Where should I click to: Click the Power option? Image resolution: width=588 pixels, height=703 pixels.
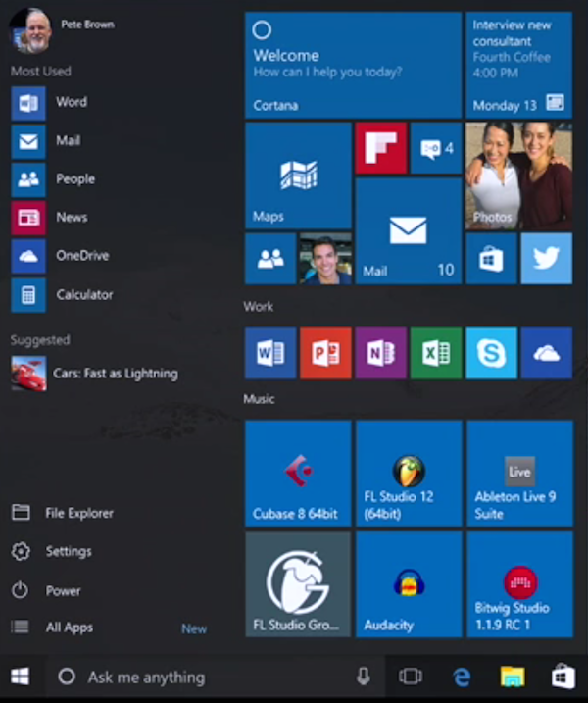point(46,590)
